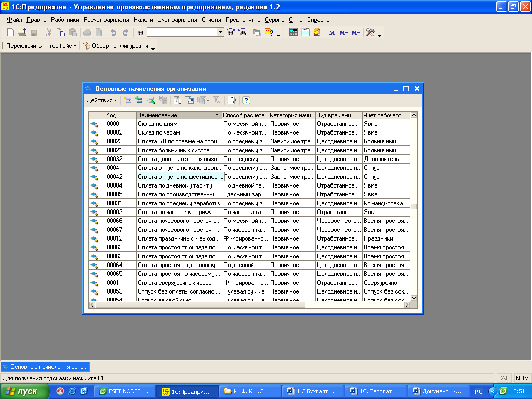The height and width of the screenshot is (399, 532).
Task: Click the Основные начисления орга... window tab
Action: tap(46, 367)
